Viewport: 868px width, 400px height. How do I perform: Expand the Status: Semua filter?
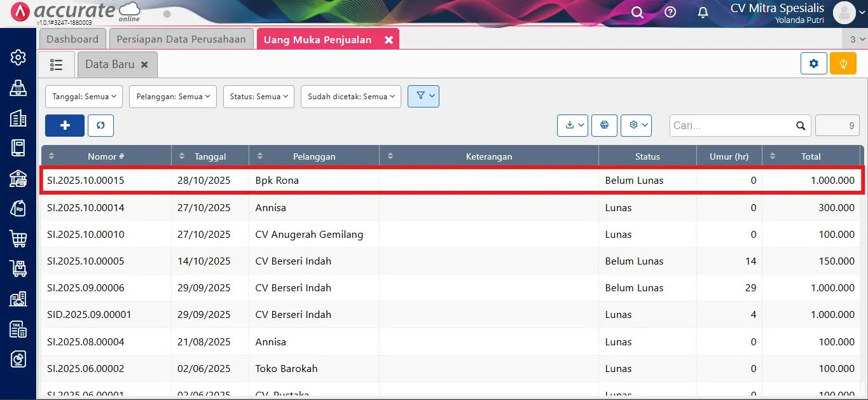coord(258,96)
